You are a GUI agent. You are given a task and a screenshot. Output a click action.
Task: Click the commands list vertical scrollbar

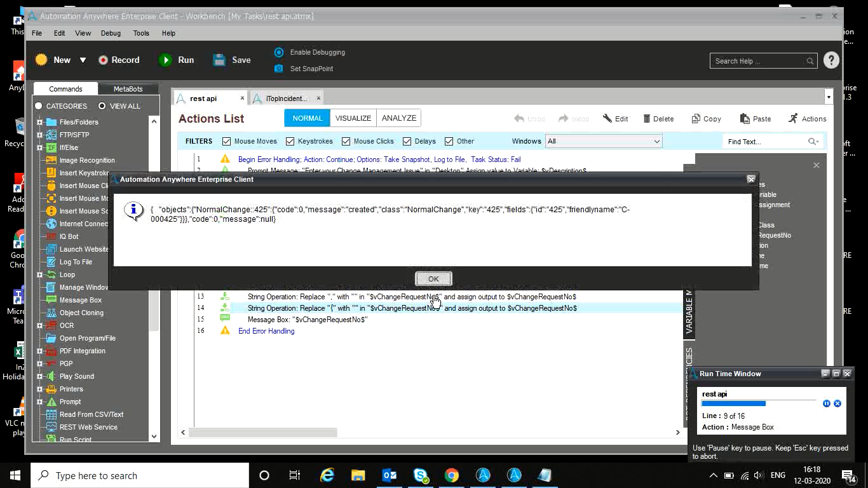(x=154, y=278)
